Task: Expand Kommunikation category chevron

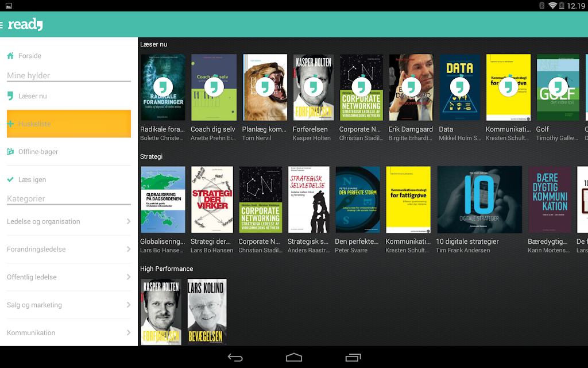Action: (x=129, y=333)
